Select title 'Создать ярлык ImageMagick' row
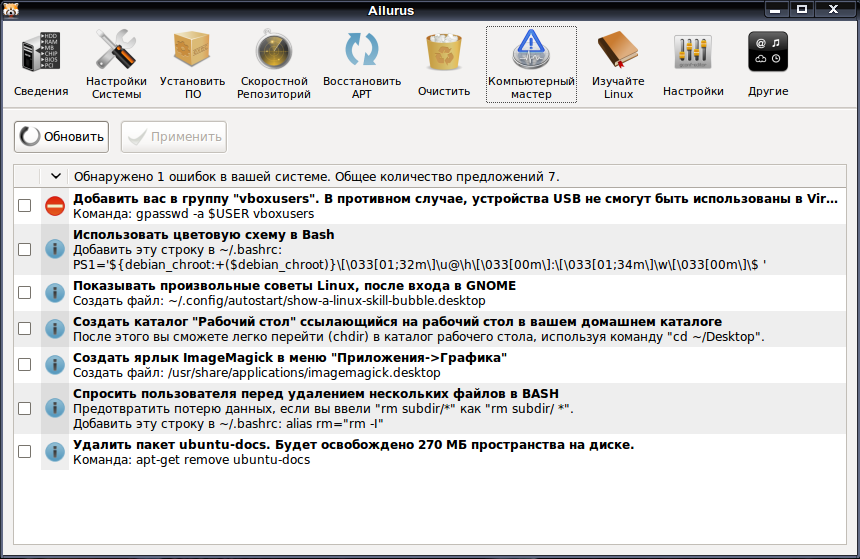860x559 pixels. (x=290, y=358)
